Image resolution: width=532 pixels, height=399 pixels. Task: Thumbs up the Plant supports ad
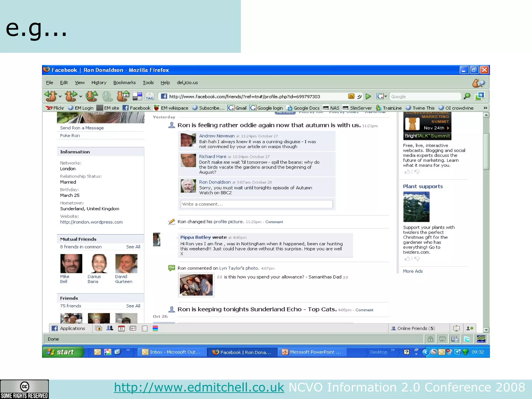[x=407, y=259]
